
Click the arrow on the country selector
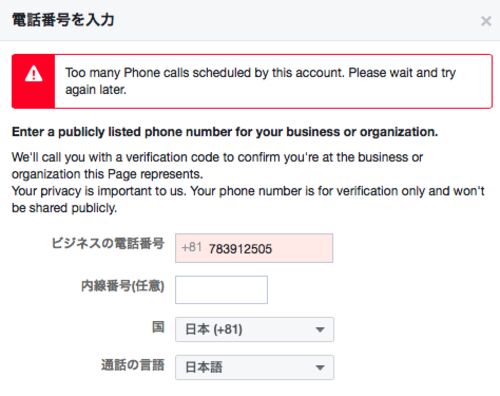pos(320,330)
